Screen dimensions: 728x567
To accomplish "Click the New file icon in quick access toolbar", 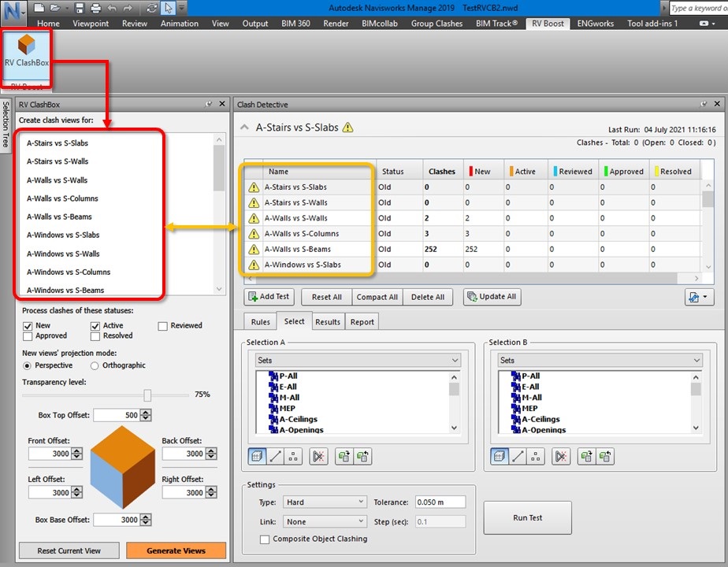I will (x=39, y=8).
